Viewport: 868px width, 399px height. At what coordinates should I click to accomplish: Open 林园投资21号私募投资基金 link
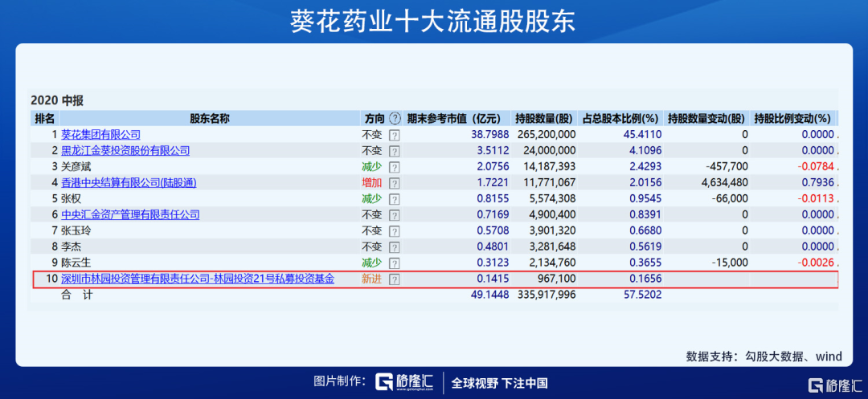click(x=198, y=279)
